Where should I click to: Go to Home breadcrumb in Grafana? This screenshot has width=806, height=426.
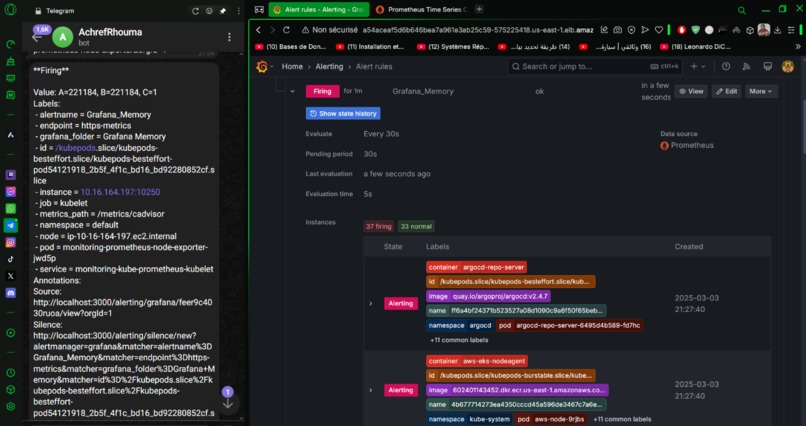pos(292,66)
